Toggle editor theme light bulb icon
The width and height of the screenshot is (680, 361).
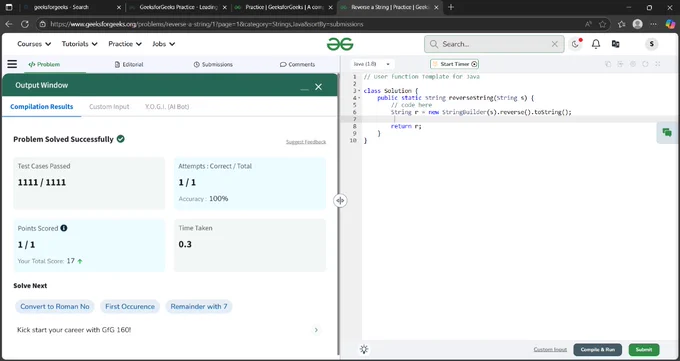tap(364, 349)
